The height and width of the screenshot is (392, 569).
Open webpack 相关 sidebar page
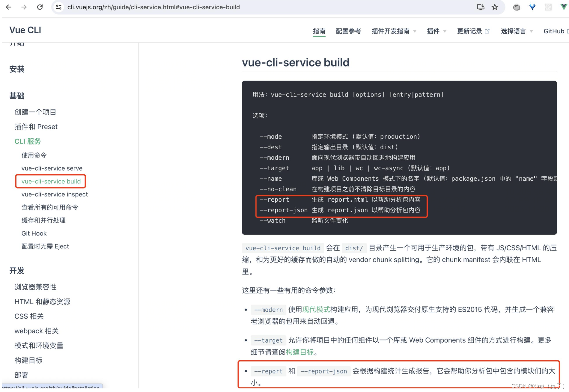click(x=37, y=331)
